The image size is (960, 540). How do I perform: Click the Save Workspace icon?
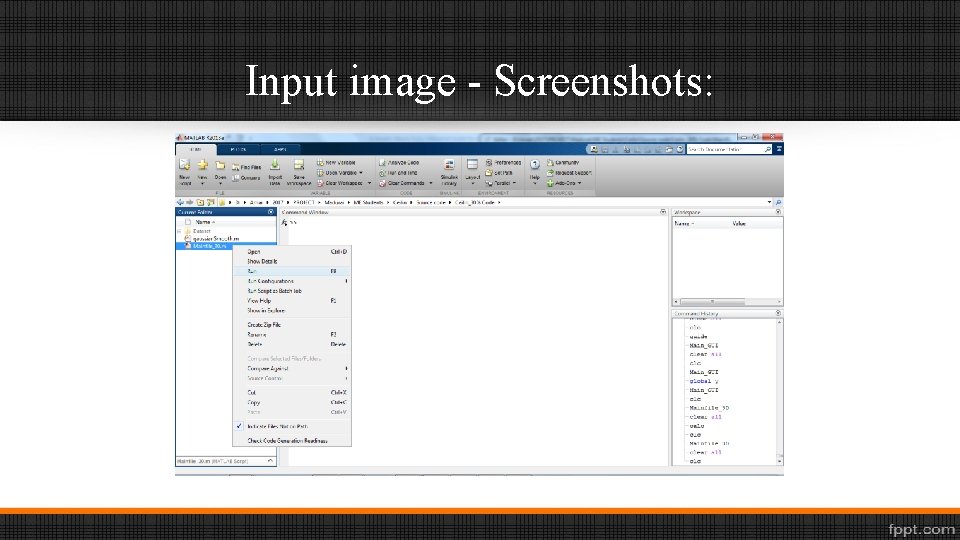point(299,165)
